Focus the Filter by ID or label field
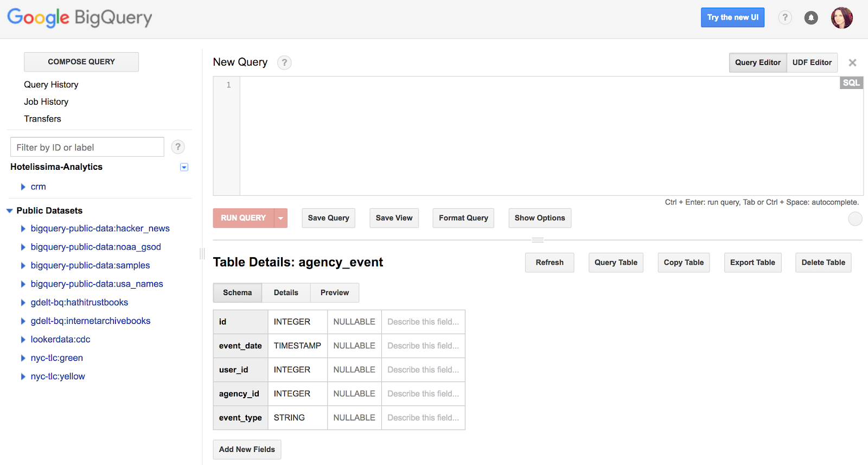This screenshot has height=465, width=868. point(87,147)
